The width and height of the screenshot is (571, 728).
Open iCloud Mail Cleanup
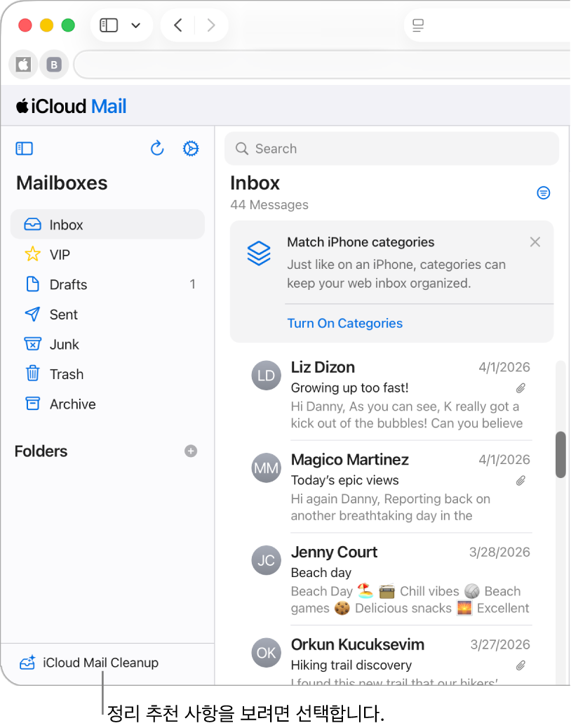[x=89, y=663]
